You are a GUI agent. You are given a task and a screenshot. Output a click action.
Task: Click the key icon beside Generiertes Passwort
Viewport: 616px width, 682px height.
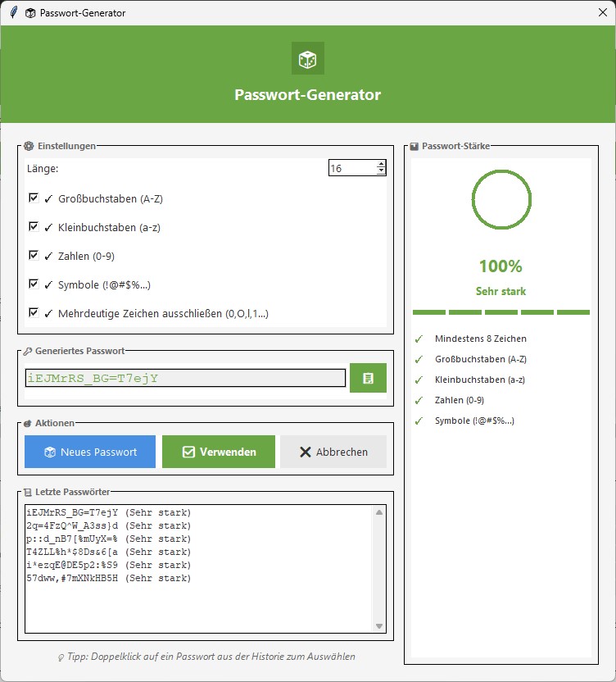pos(28,351)
